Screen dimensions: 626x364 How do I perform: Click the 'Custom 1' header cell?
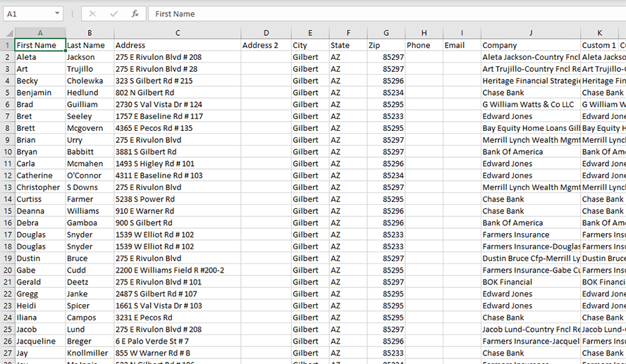[x=599, y=45]
